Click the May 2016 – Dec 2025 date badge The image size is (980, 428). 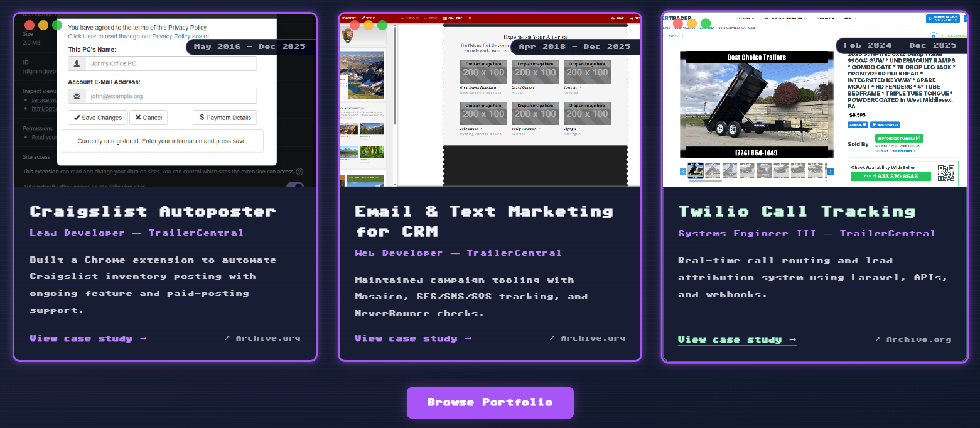point(250,47)
